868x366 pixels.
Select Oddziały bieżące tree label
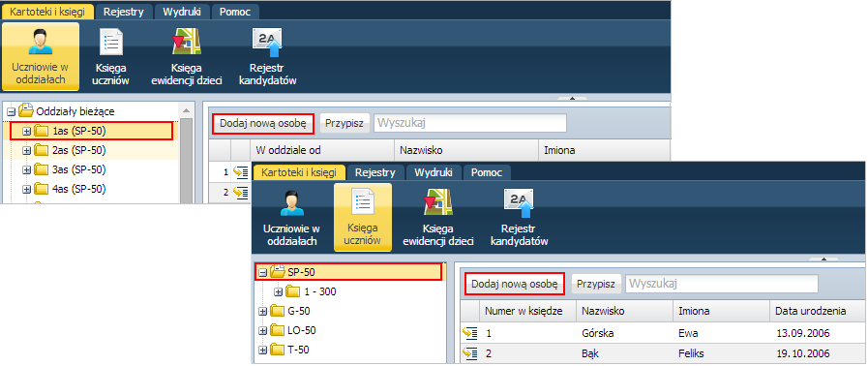point(75,111)
